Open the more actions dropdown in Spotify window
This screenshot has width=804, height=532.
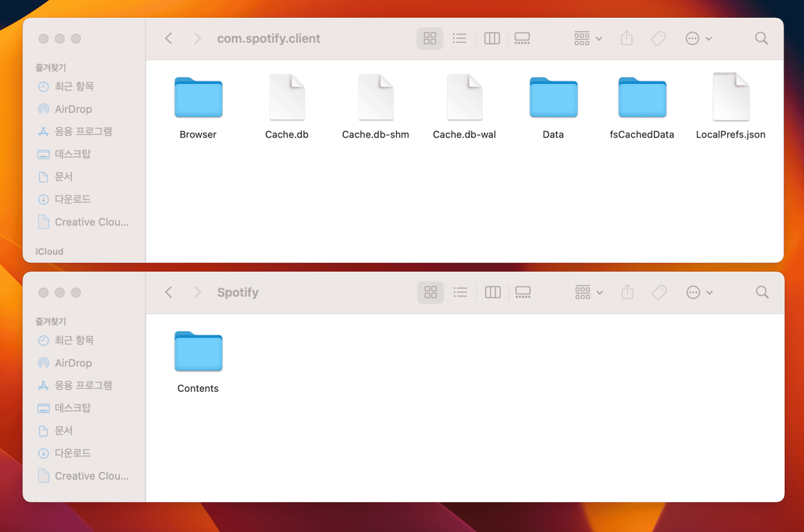click(x=699, y=292)
